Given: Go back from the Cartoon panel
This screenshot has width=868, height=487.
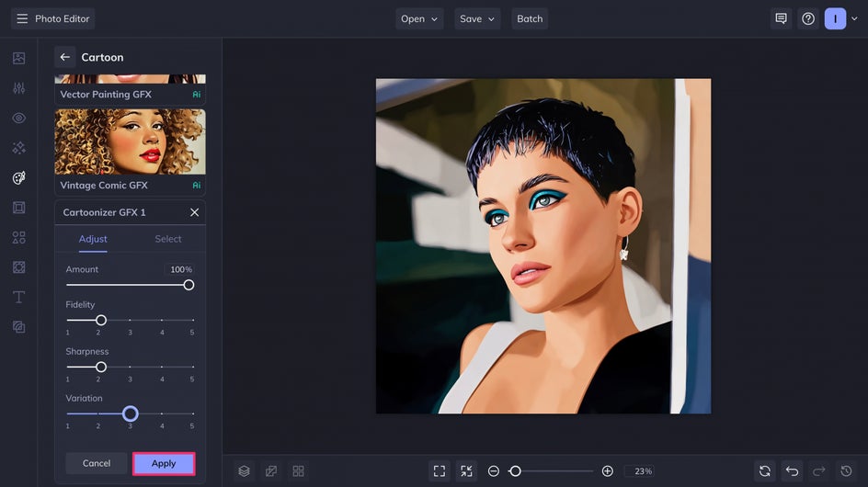Looking at the screenshot, I should 64,57.
